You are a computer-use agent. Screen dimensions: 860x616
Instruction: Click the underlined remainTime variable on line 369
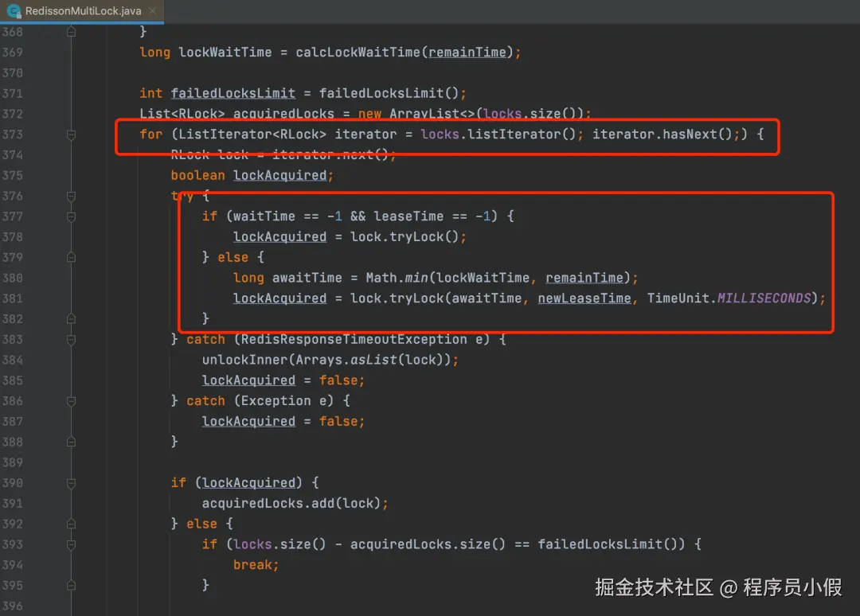pyautogui.click(x=467, y=52)
